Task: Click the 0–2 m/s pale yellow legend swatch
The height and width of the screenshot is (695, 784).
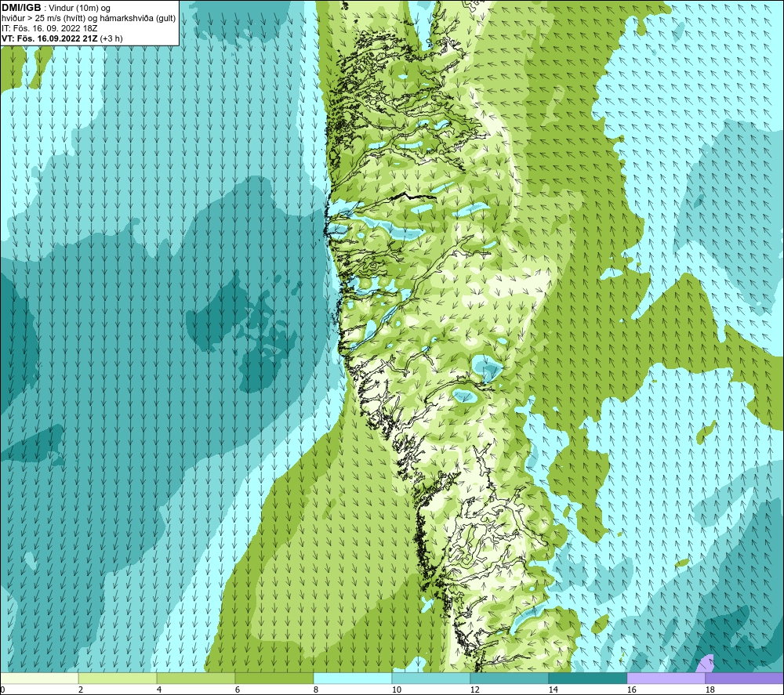Action: tap(39, 678)
